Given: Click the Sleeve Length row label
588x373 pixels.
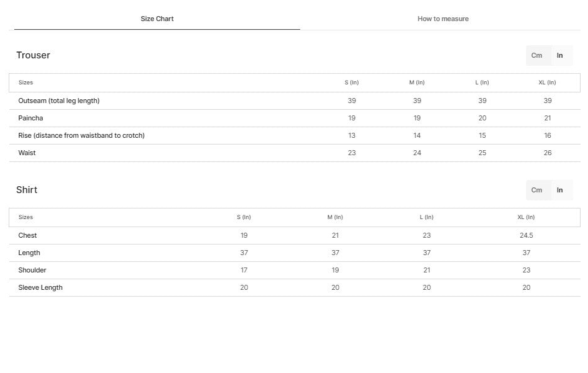Looking at the screenshot, I should click(40, 287).
